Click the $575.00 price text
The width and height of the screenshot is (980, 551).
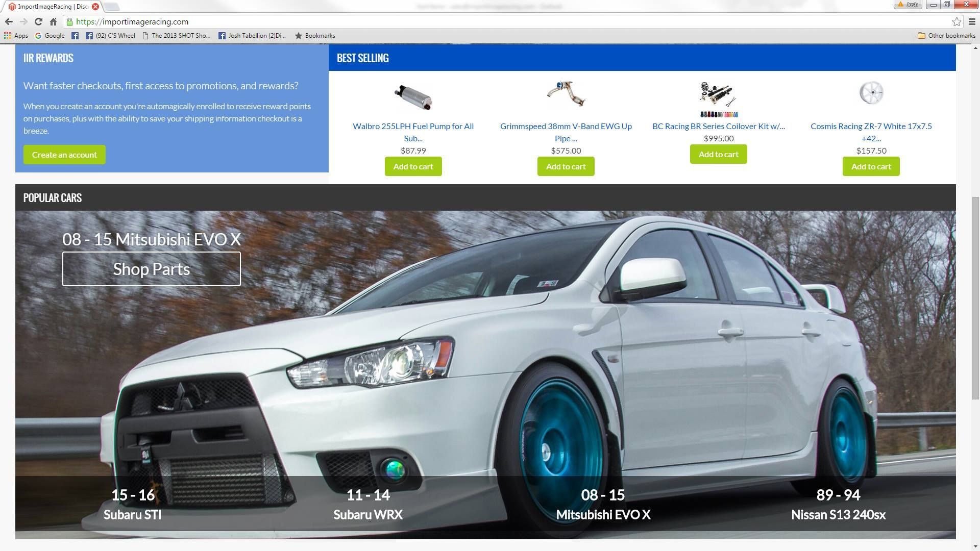[x=566, y=151]
